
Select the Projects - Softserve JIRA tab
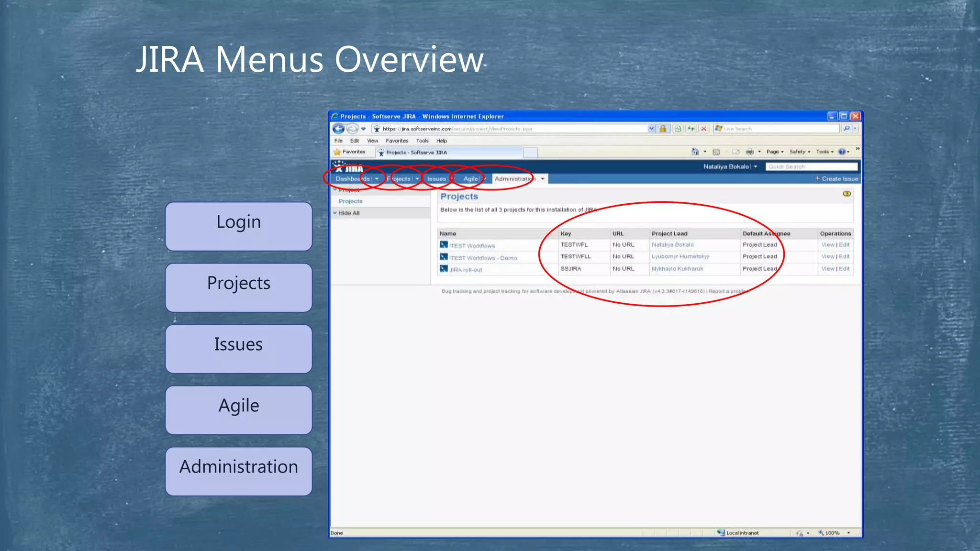[x=449, y=153]
